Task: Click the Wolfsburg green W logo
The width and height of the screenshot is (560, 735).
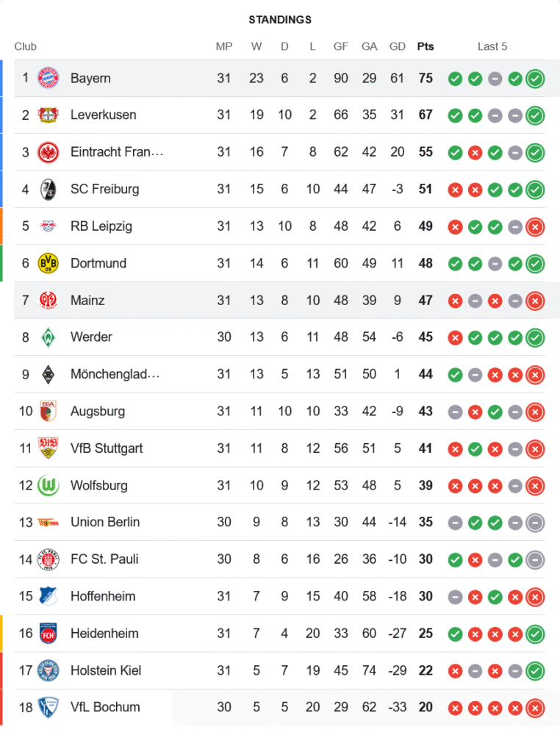Action: pos(48,485)
